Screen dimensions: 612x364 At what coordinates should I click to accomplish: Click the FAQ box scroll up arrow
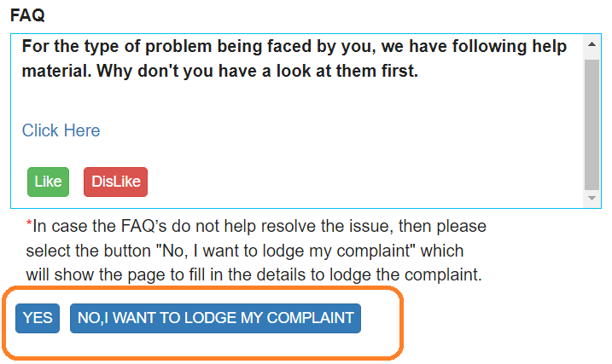tap(592, 43)
